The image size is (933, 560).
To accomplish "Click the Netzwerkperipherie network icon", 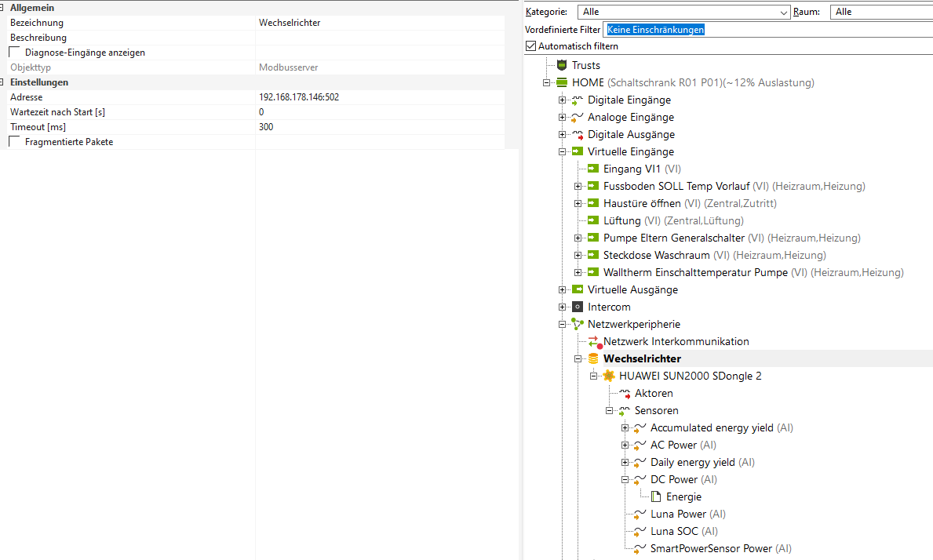I will tap(578, 324).
